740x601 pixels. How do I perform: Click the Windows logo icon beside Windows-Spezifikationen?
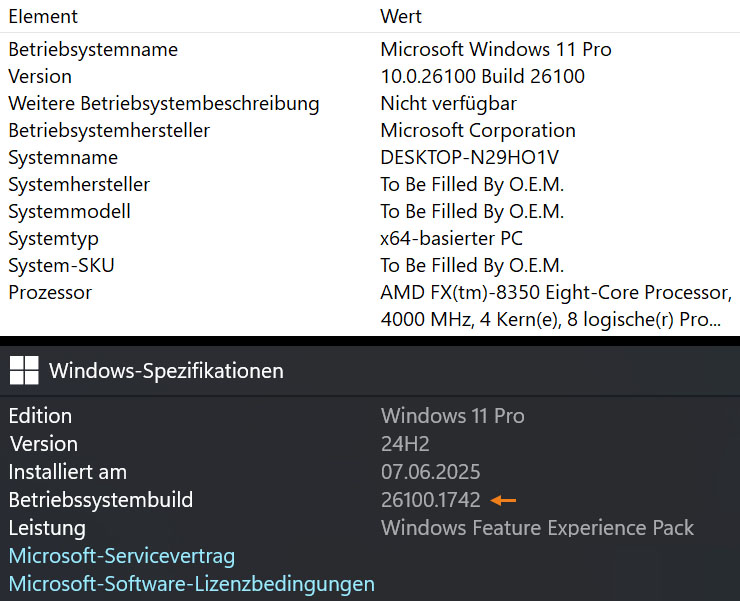[x=24, y=371]
